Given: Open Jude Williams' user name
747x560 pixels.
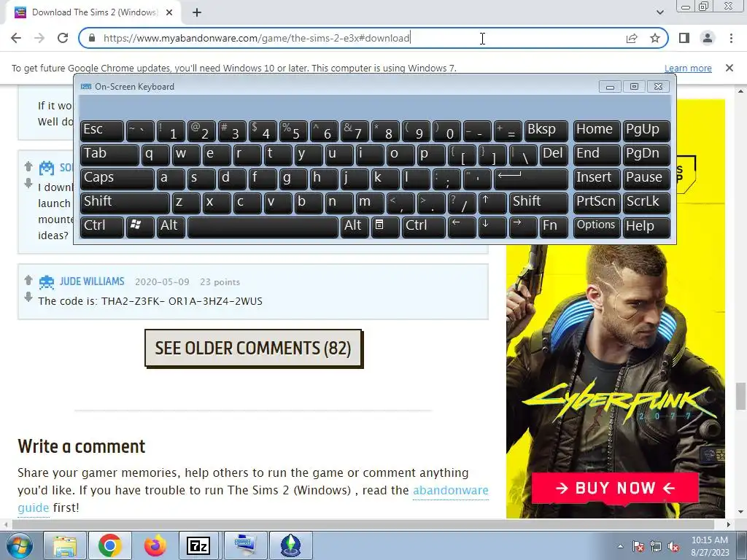Looking at the screenshot, I should [x=91, y=281].
